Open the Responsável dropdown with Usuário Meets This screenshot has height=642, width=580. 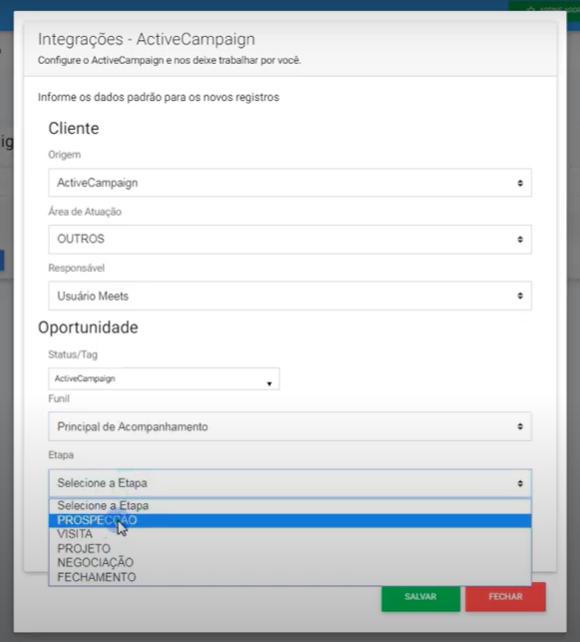tap(290, 296)
